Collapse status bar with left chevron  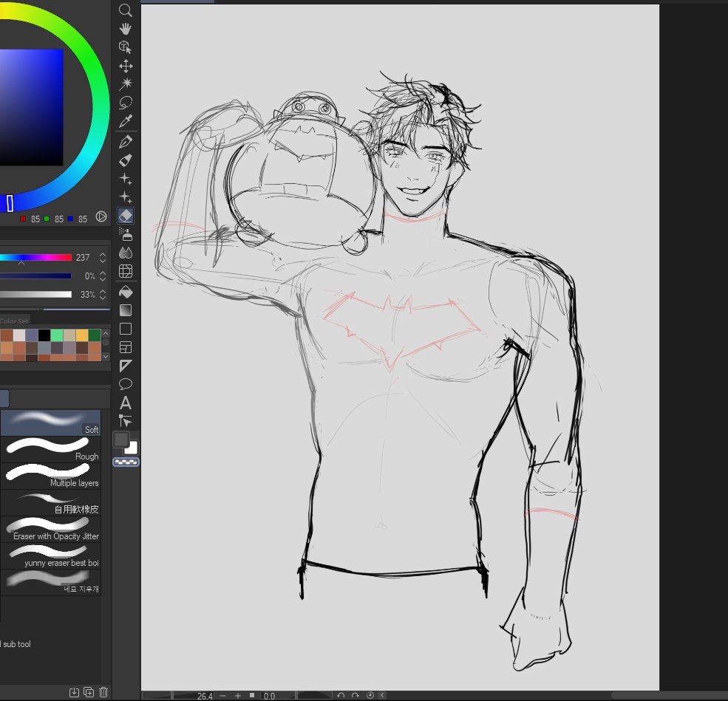[x=383, y=695]
